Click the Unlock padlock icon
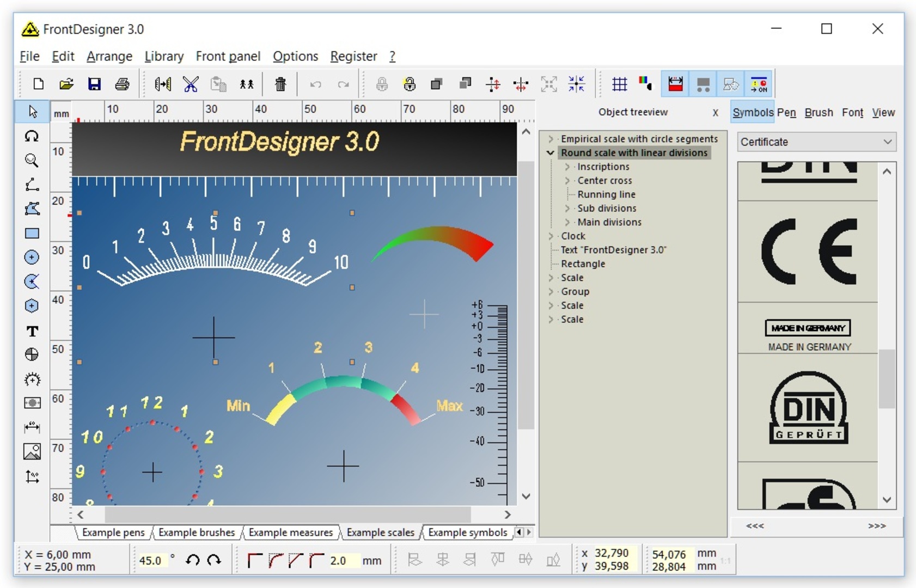916x588 pixels. [410, 84]
